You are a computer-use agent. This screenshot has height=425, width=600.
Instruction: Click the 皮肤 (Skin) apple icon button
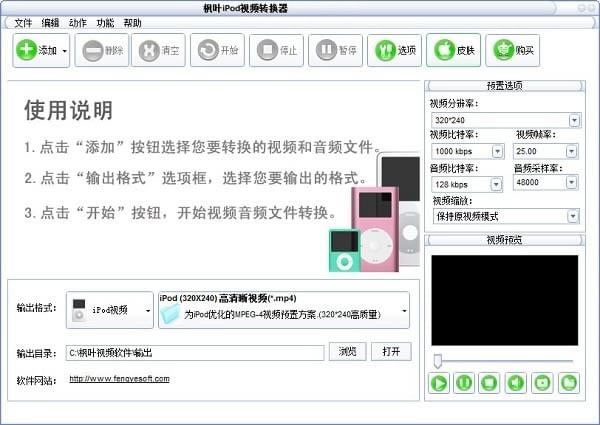[453, 49]
